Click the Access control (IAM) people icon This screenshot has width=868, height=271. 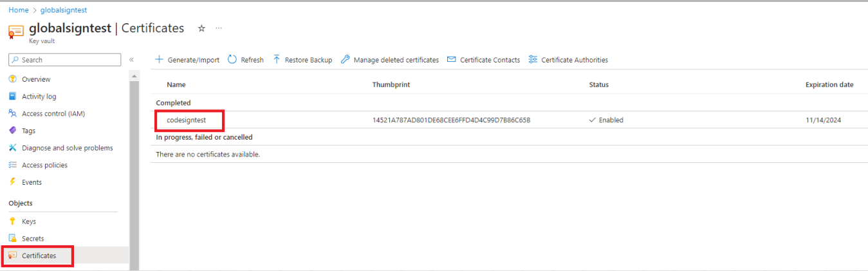pos(12,113)
